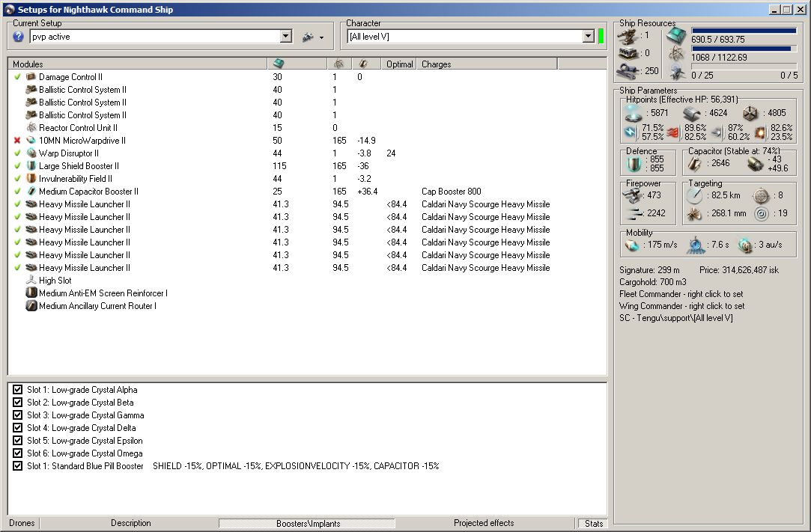
Task: Click the drone bandwidth icon showing 0 / 25
Action: (676, 72)
